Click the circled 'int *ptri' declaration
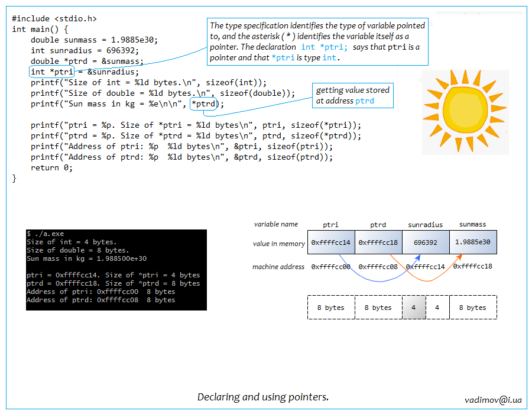The image size is (532, 414). click(x=51, y=72)
